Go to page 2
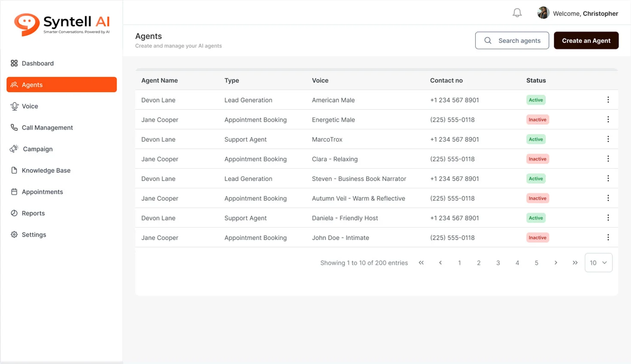This screenshot has width=631, height=364. click(479, 263)
